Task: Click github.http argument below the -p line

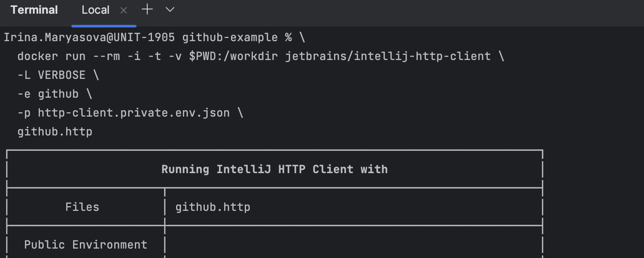Action: coord(55,132)
